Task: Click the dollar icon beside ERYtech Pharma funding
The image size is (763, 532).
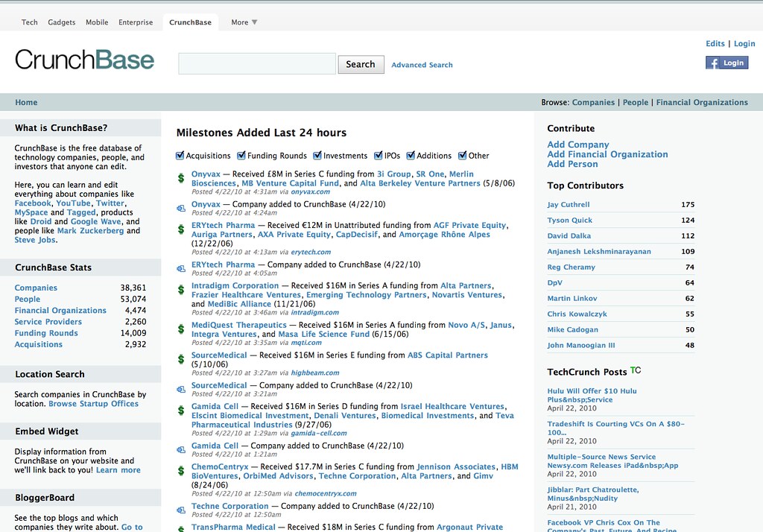Action: tap(181, 229)
